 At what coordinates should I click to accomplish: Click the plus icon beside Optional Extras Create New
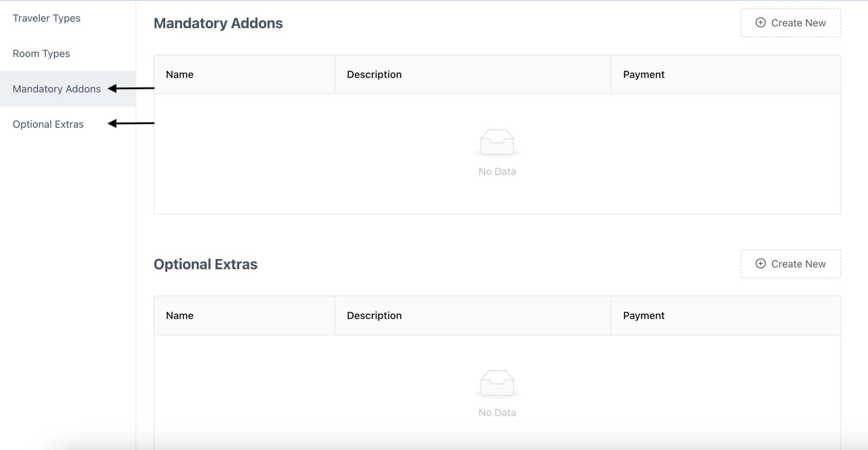coord(761,263)
